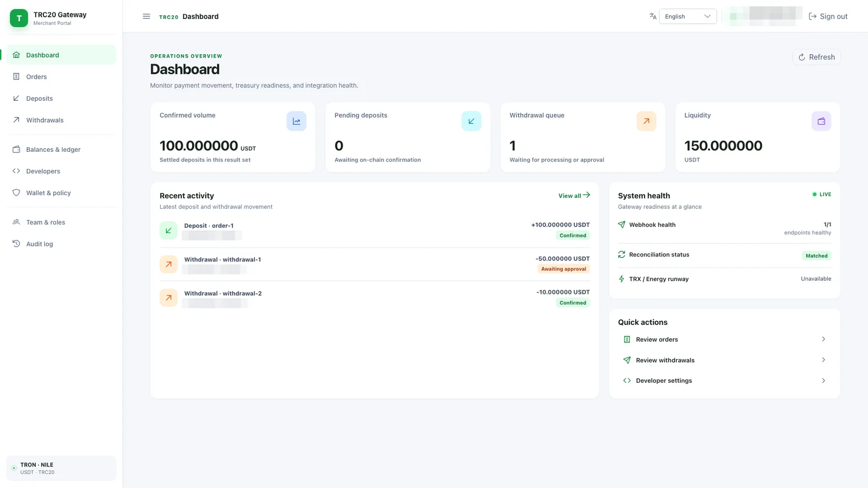Screen dimensions: 868x488
Task: Toggle the sidebar hamburger menu
Action: [x=146, y=16]
